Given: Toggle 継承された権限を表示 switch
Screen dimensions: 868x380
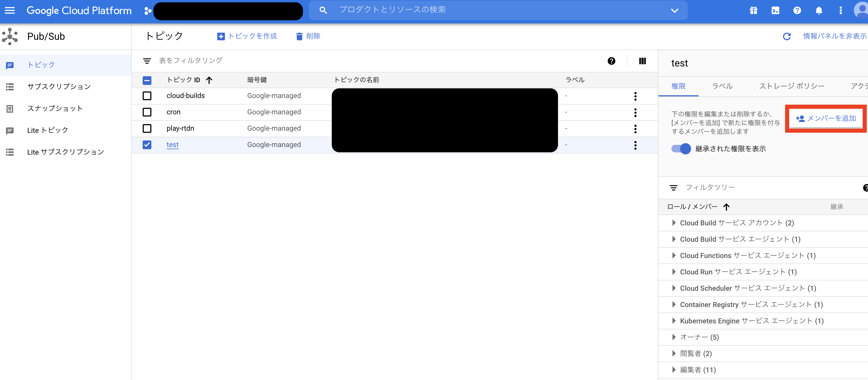Looking at the screenshot, I should click(681, 149).
